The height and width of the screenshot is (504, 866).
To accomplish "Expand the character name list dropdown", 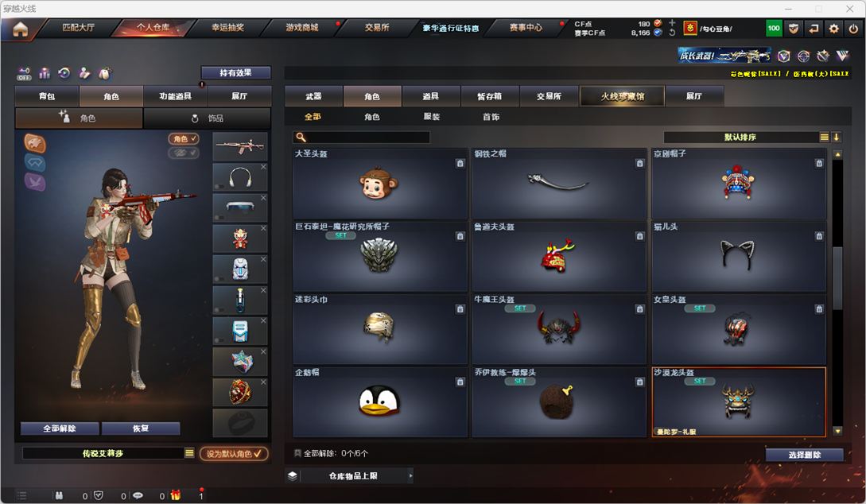I will point(189,453).
